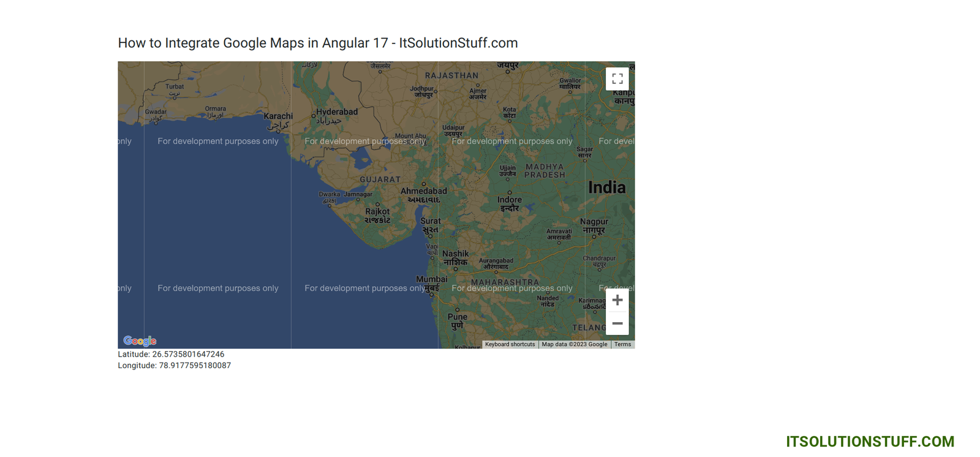This screenshot has width=980, height=457.
Task: Zoom out using the minus button
Action: [617, 323]
